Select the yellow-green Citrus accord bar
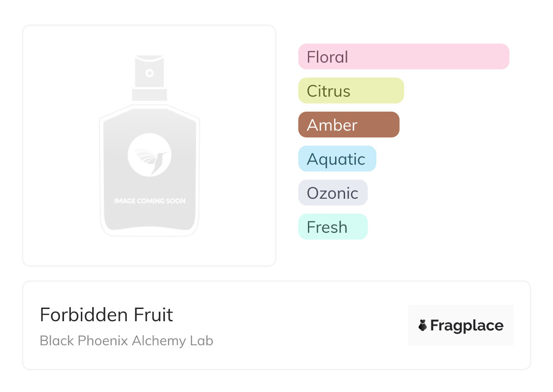Viewport: 553px width, 392px height. click(351, 91)
